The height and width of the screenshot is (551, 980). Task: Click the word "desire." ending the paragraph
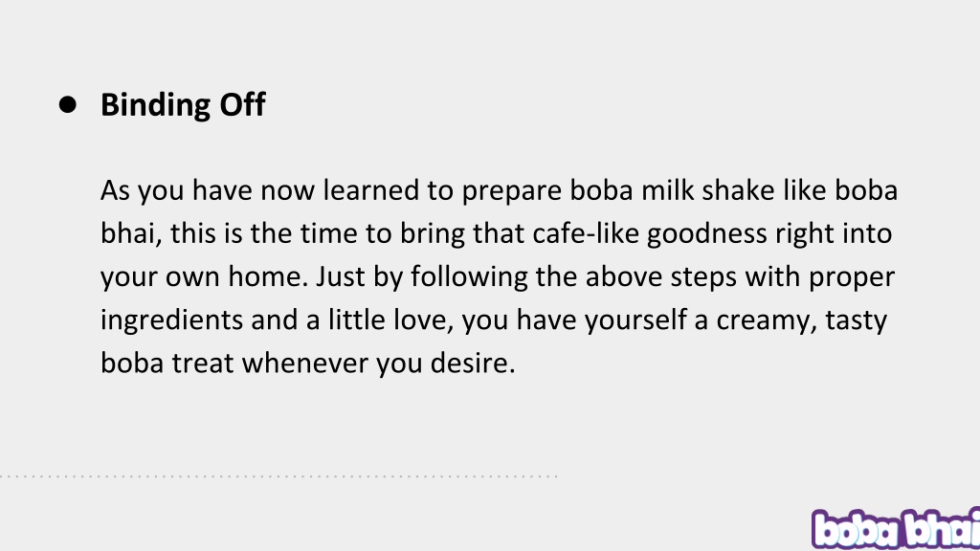click(473, 363)
